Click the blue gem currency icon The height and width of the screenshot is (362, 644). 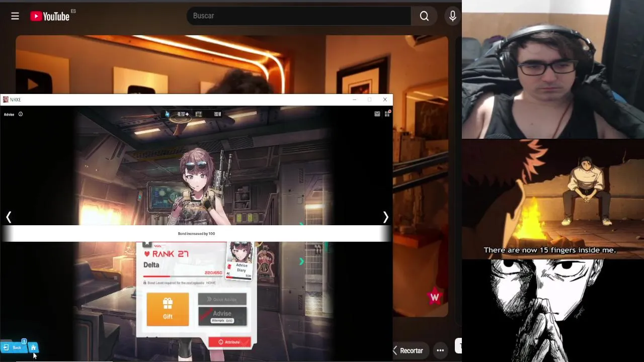168,114
